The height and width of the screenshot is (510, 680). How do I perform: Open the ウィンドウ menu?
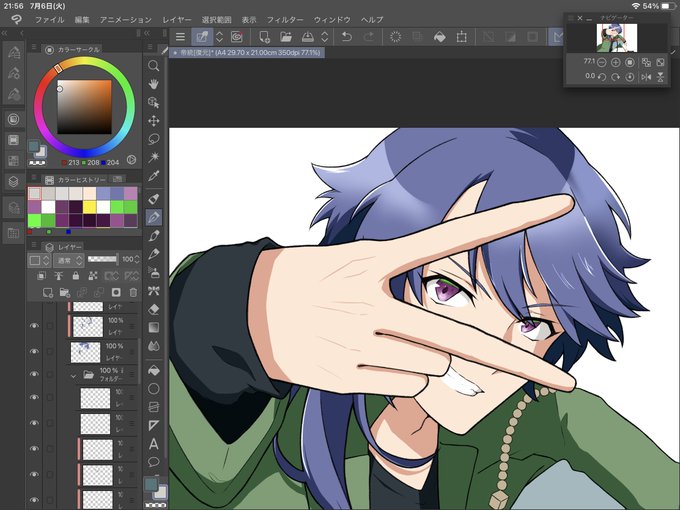(x=332, y=20)
